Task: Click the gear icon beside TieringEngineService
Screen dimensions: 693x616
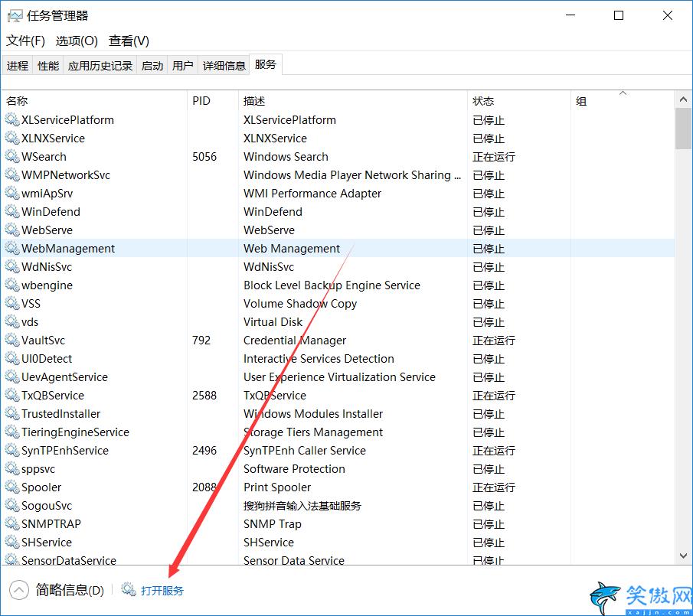Action: [x=12, y=432]
